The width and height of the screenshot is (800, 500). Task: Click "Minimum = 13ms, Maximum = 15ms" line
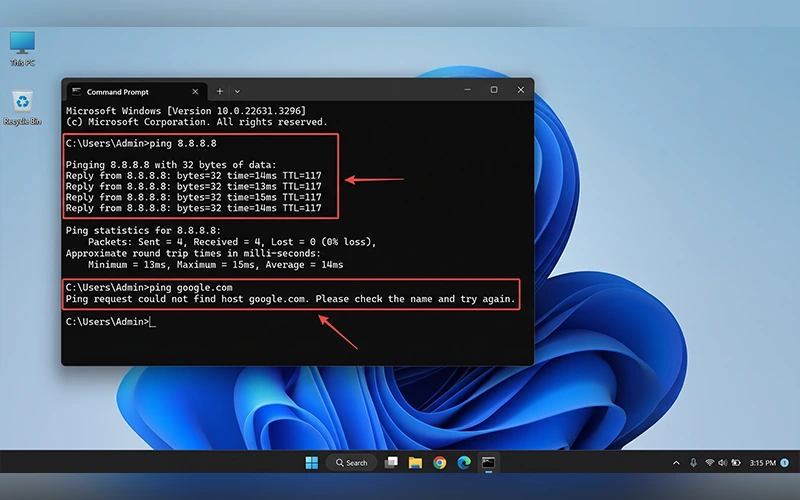[x=215, y=265]
